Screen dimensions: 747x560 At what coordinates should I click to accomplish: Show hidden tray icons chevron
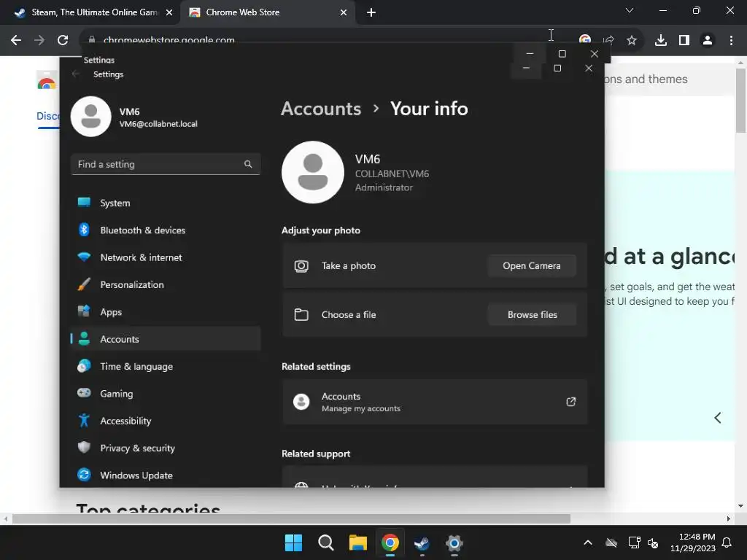(588, 542)
